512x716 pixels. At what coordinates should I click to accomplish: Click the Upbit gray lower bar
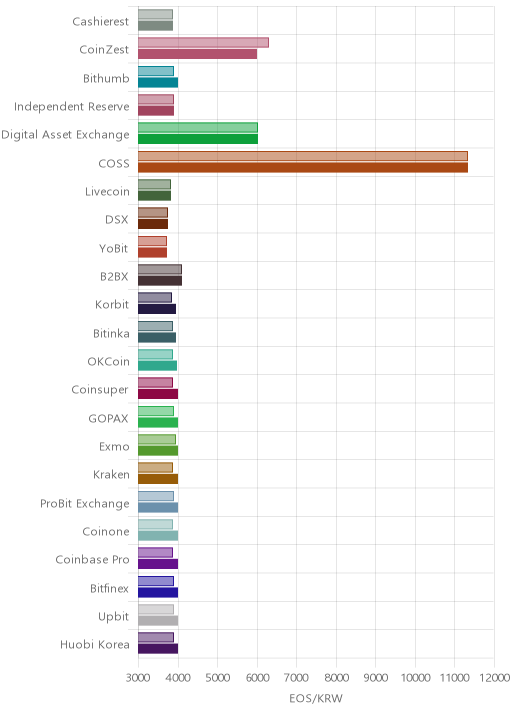coord(158,621)
